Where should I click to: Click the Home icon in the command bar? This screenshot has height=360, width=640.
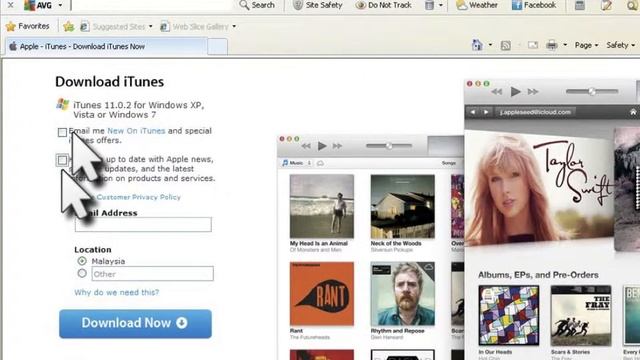477,44
